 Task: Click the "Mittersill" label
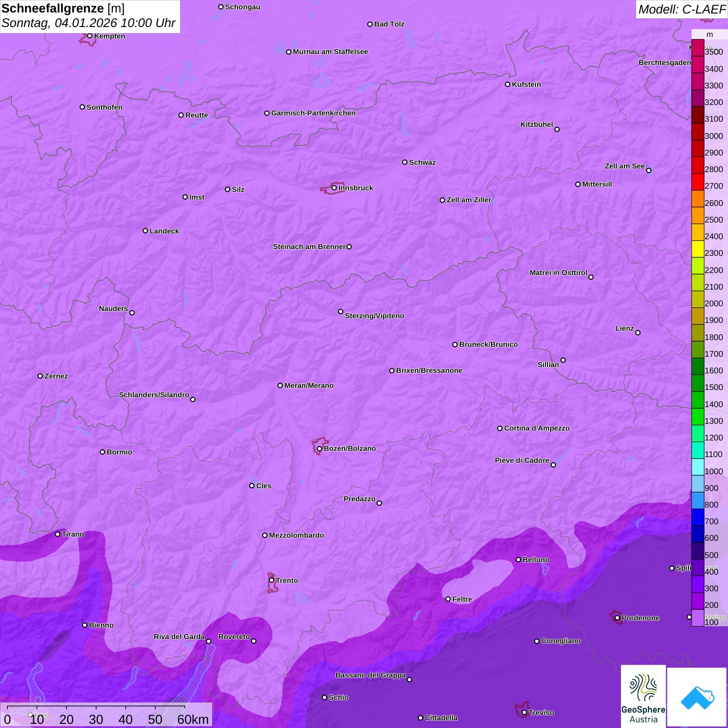597,184
